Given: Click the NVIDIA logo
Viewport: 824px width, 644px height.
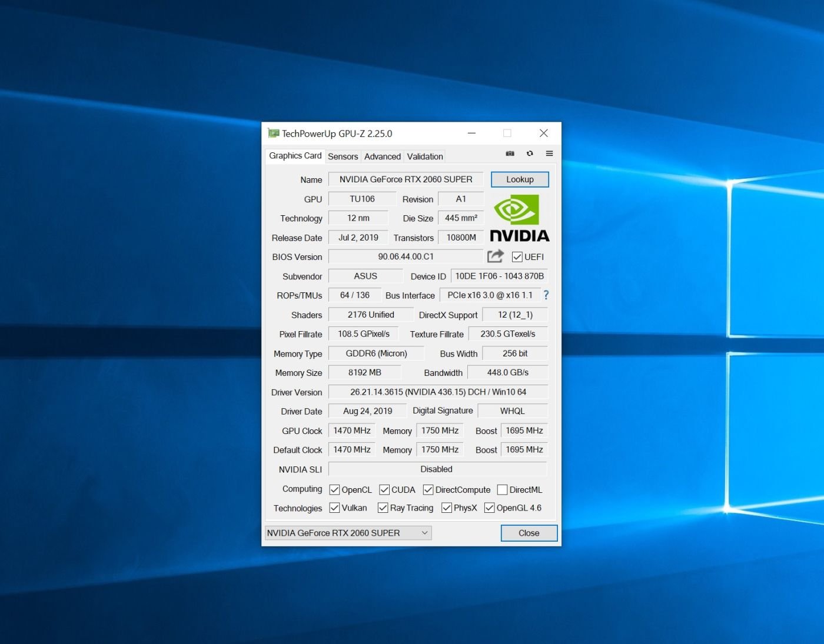Looking at the screenshot, I should coord(519,218).
